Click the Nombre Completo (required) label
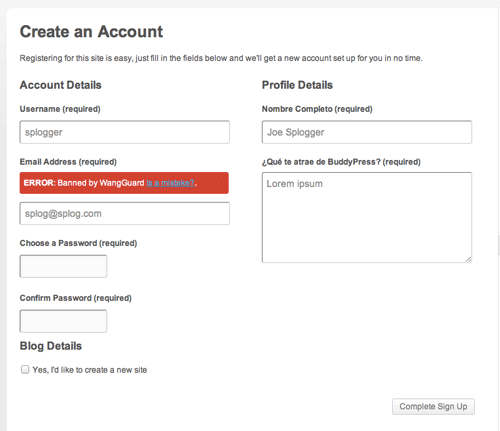The height and width of the screenshot is (431, 500). pos(317,109)
